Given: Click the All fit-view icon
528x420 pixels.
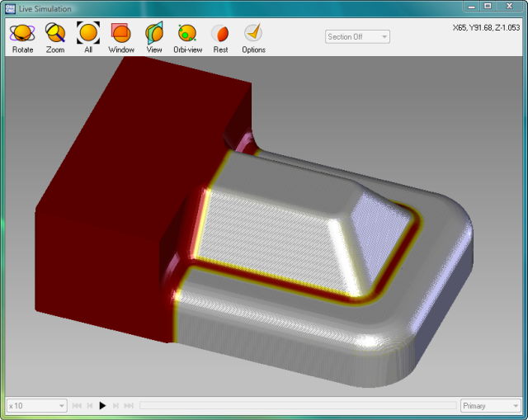Looking at the screenshot, I should coord(88,37).
